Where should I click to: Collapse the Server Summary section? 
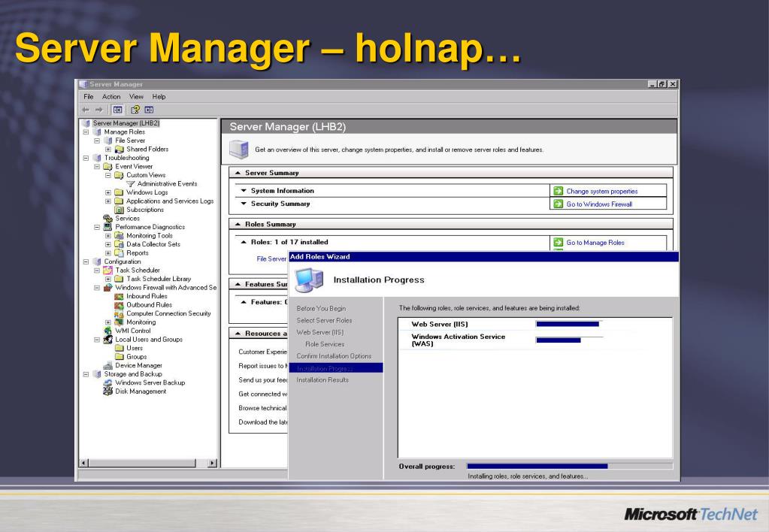[x=238, y=173]
